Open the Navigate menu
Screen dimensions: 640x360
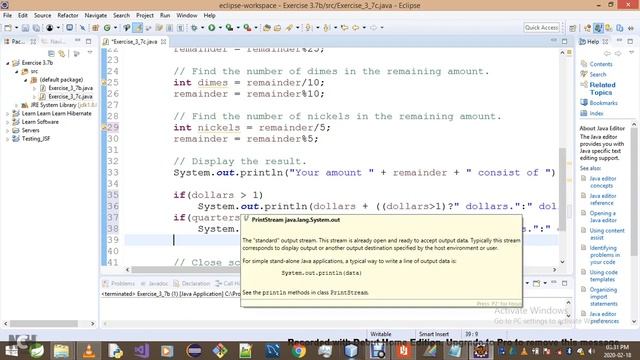[x=96, y=16]
